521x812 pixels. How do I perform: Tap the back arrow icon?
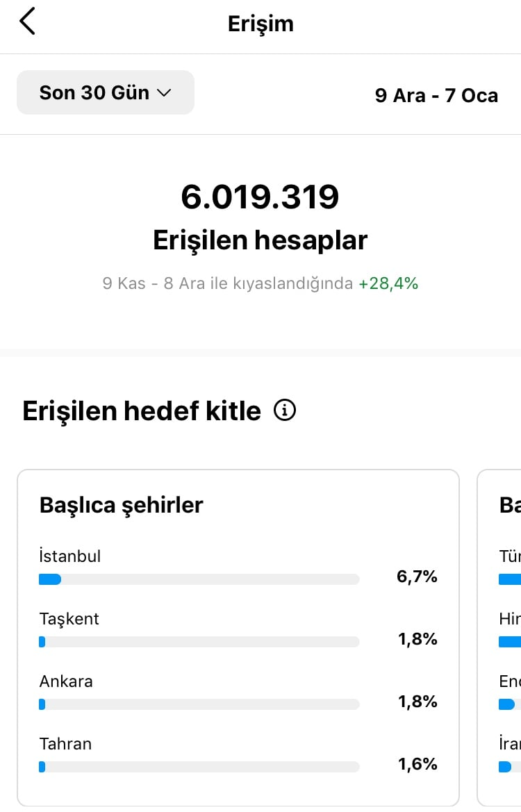coord(27,22)
